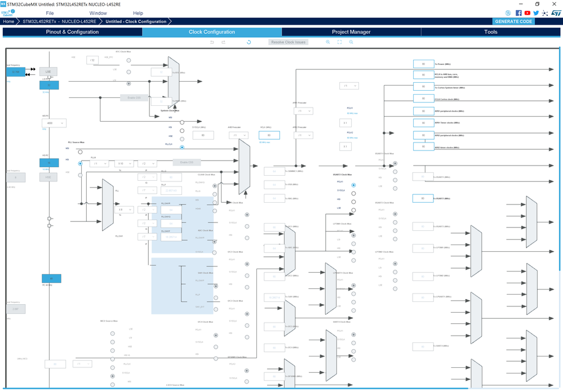The image size is (563, 392).
Task: Click the HSE oscillator block
Action: [48, 177]
